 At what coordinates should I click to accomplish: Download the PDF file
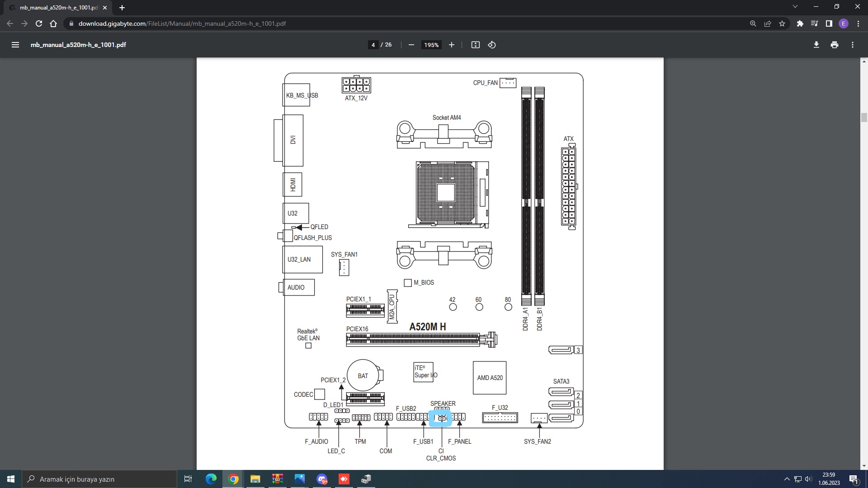coord(816,45)
